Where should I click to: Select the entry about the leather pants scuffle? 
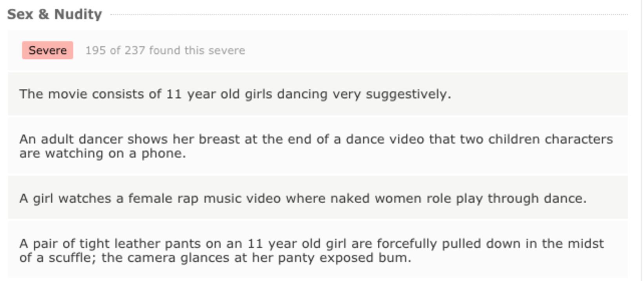311,250
